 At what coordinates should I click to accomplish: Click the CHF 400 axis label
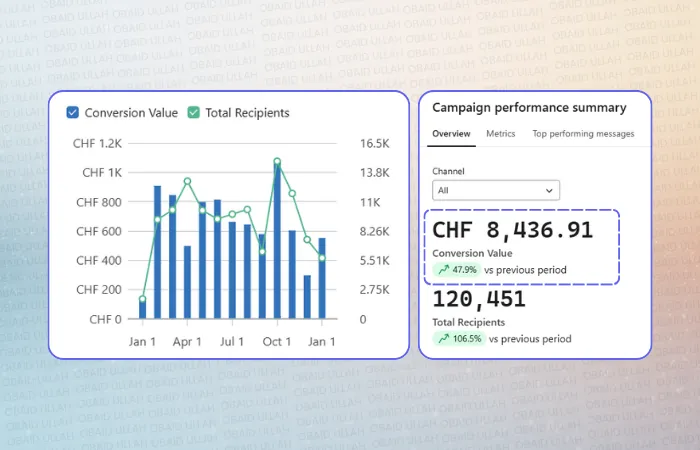click(99, 261)
